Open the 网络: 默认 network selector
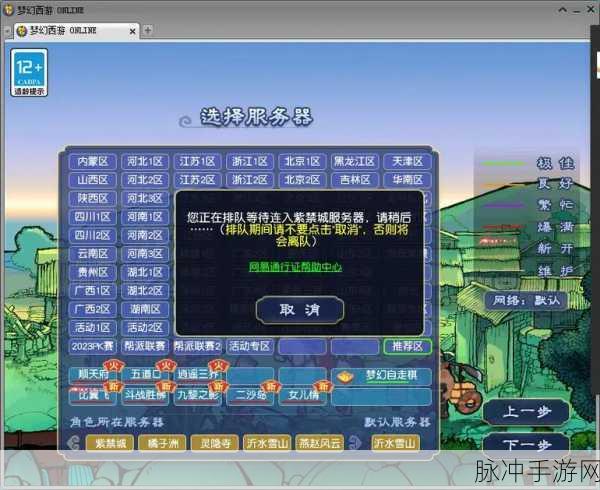 (x=526, y=301)
